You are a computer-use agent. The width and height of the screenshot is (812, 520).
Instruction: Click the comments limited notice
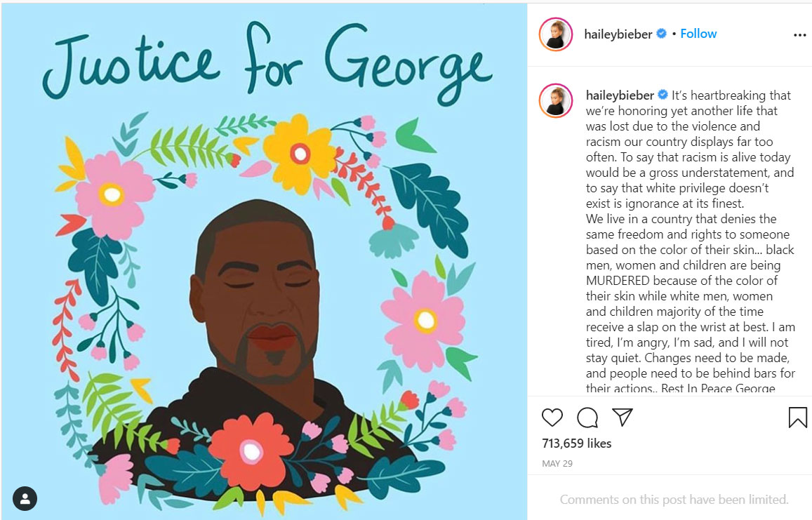[674, 499]
